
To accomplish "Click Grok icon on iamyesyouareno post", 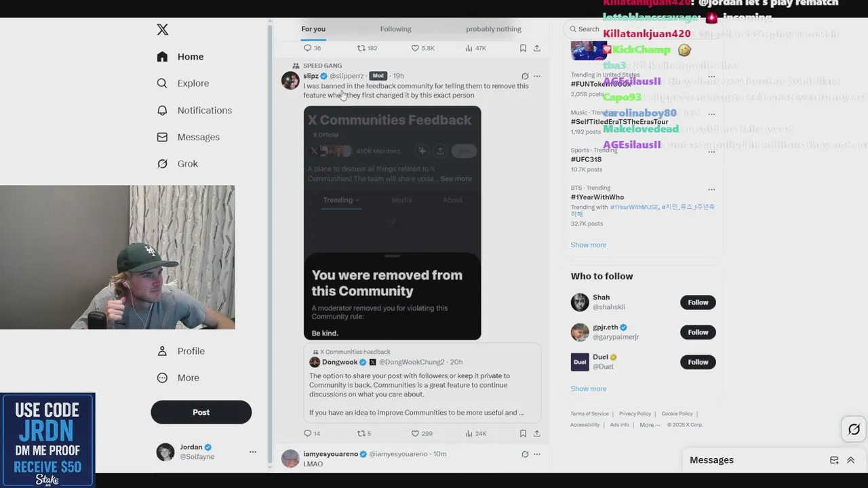I will coord(525,454).
